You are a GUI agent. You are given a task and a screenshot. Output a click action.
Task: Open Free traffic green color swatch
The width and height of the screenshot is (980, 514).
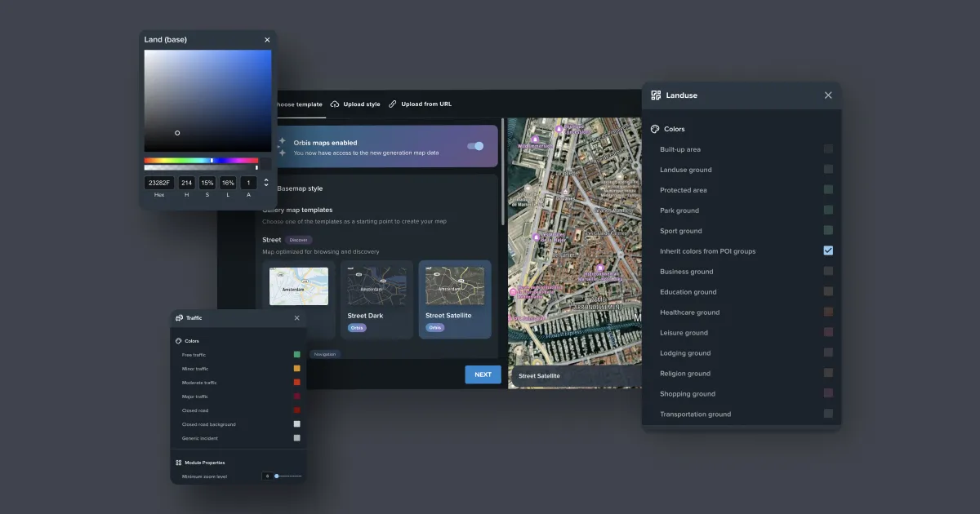pyautogui.click(x=297, y=355)
